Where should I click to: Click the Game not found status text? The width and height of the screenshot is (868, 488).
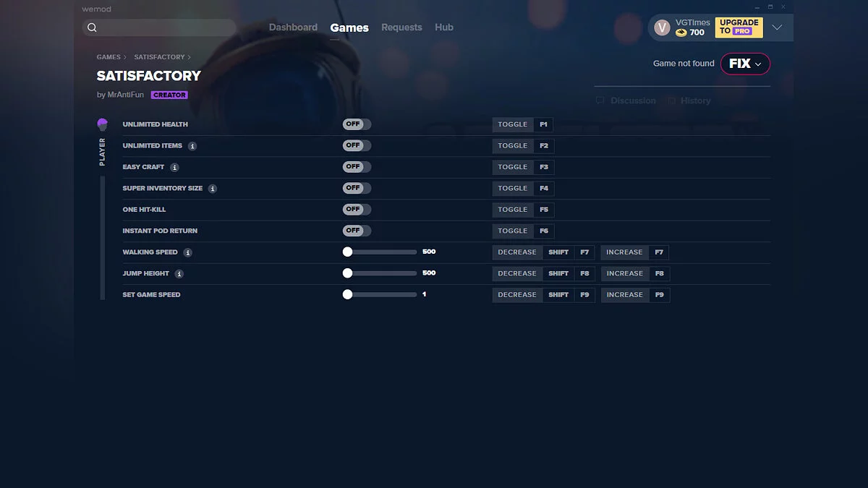684,64
